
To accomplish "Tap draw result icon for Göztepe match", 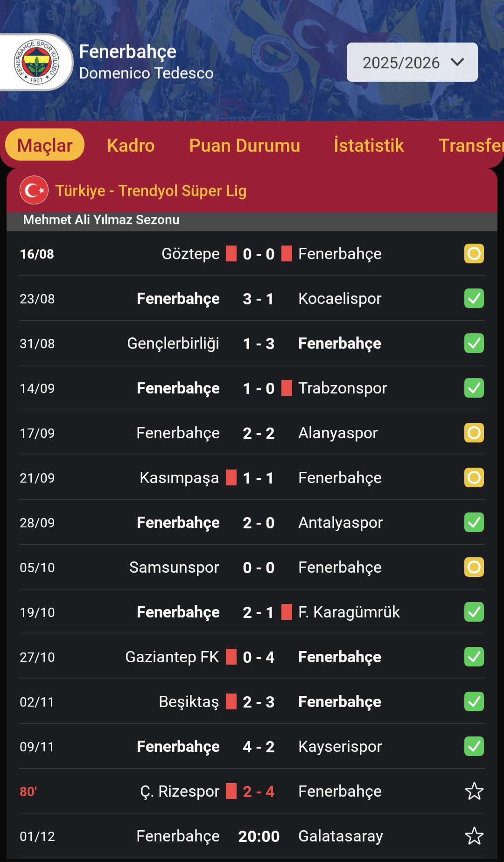I will (x=474, y=254).
